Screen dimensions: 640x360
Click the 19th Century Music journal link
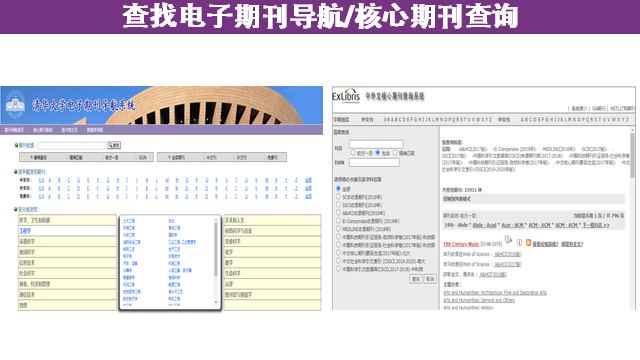461,244
